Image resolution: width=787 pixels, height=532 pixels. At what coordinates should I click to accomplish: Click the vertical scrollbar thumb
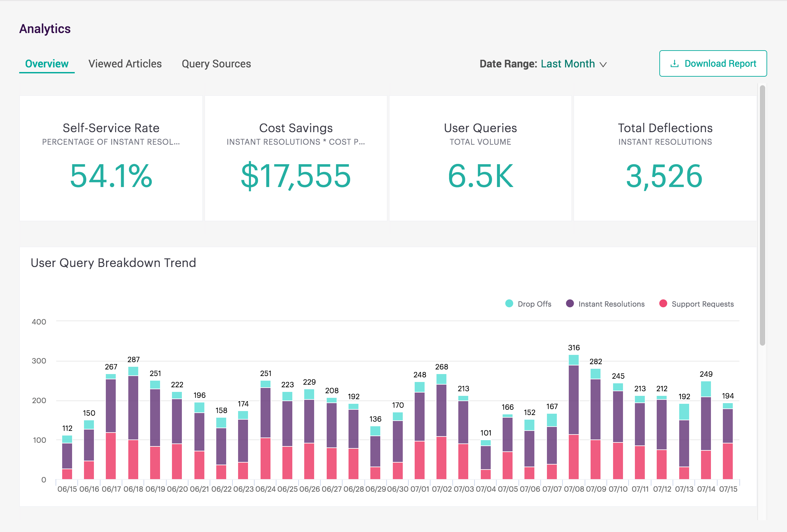point(762,215)
